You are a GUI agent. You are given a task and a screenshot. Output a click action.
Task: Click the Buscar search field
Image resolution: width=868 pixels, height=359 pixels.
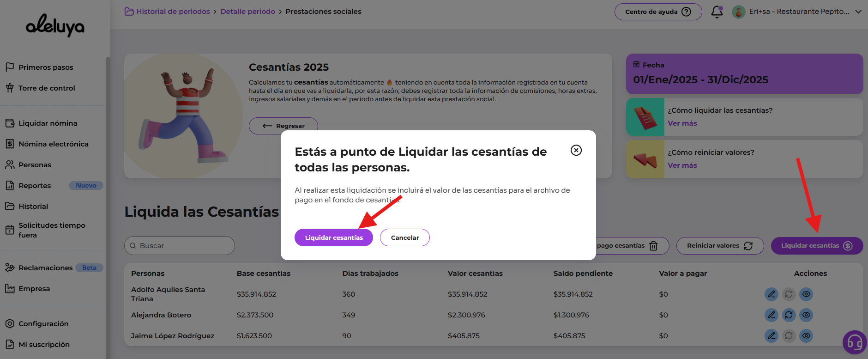[180, 246]
